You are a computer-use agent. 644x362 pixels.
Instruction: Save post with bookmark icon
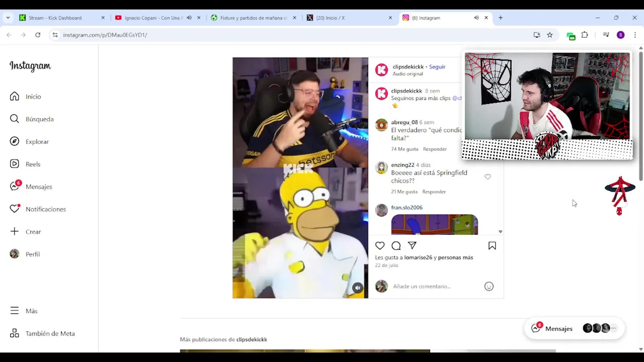(x=492, y=246)
